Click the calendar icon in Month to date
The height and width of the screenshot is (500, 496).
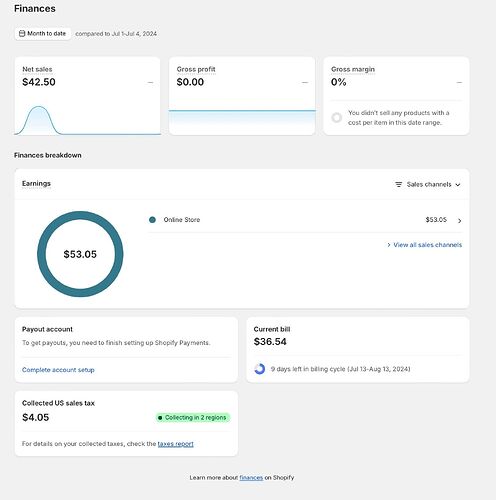point(22,33)
